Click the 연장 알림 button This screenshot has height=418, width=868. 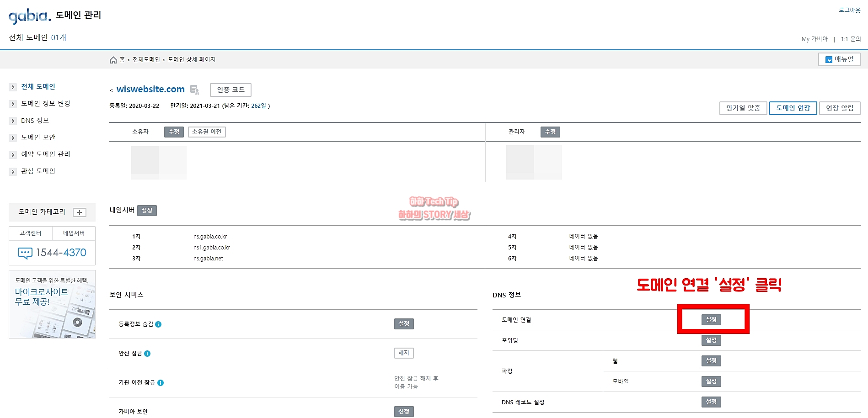(x=840, y=108)
